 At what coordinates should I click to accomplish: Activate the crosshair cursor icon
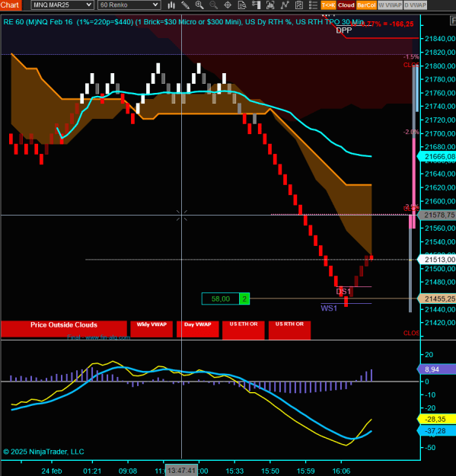click(x=228, y=5)
